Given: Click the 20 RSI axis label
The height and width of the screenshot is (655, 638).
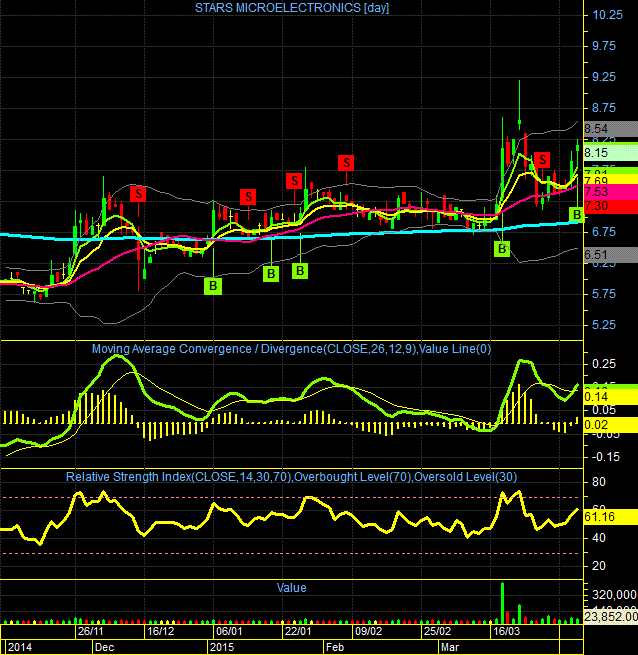Looking at the screenshot, I should [599, 566].
